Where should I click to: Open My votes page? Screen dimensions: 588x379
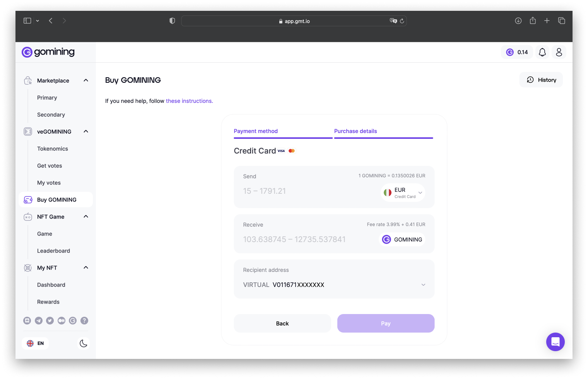(49, 183)
